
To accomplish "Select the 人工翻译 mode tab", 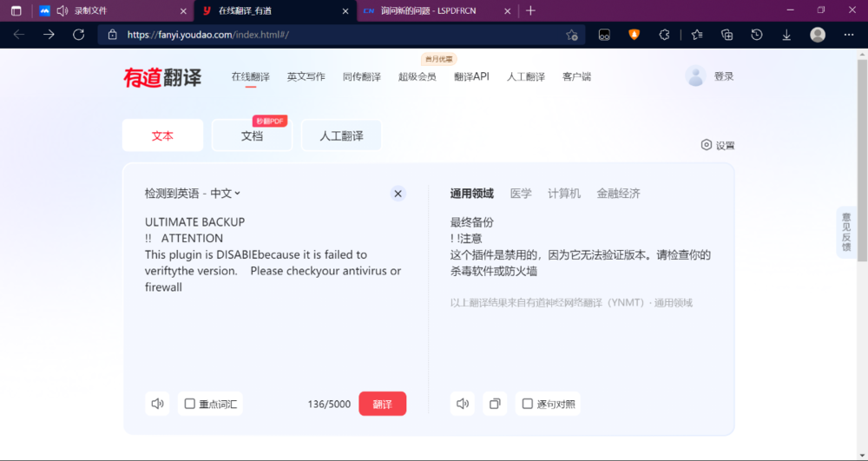I will click(341, 135).
